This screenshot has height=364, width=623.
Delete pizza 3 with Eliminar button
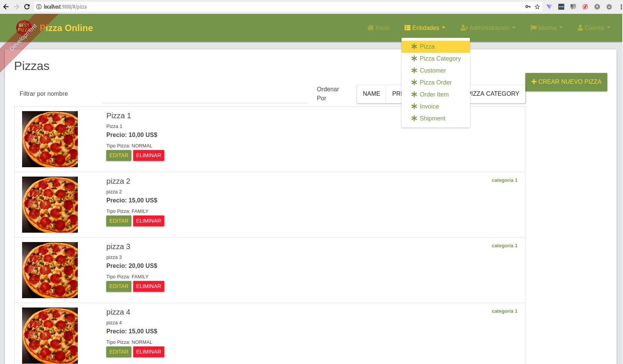pyautogui.click(x=149, y=286)
